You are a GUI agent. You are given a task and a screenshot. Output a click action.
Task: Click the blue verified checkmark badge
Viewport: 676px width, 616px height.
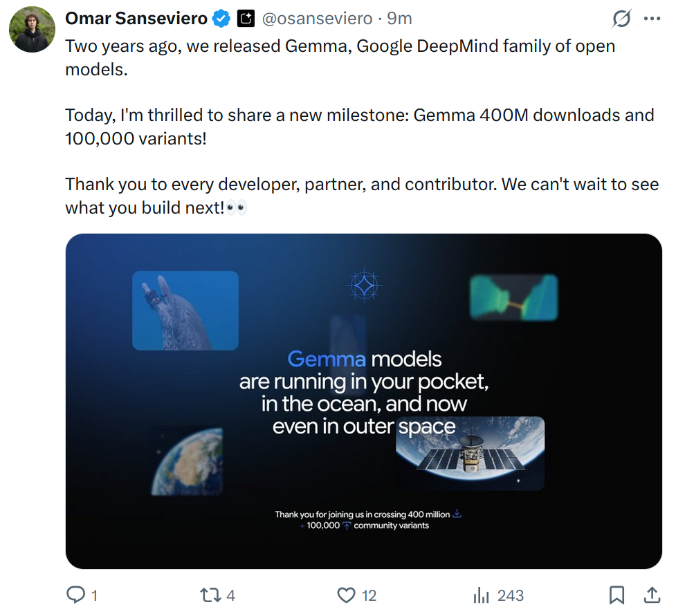[221, 19]
